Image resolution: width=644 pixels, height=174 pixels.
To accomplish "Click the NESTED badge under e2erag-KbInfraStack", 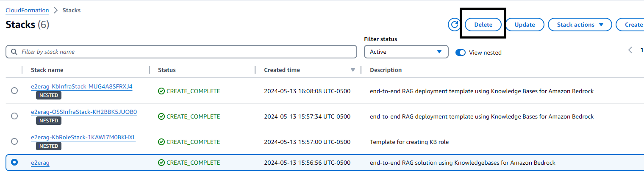I will 49,95.
